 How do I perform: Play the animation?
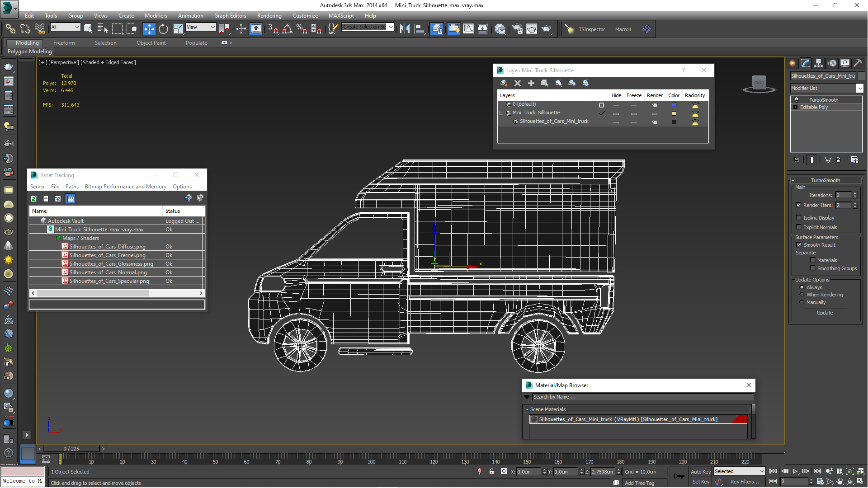(795, 471)
